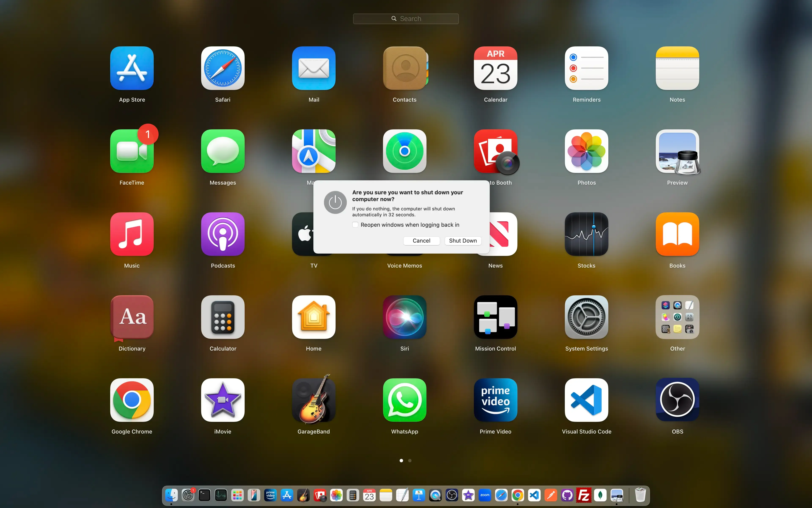The width and height of the screenshot is (812, 508).
Task: Cancel the shut down dialog
Action: coord(421,241)
